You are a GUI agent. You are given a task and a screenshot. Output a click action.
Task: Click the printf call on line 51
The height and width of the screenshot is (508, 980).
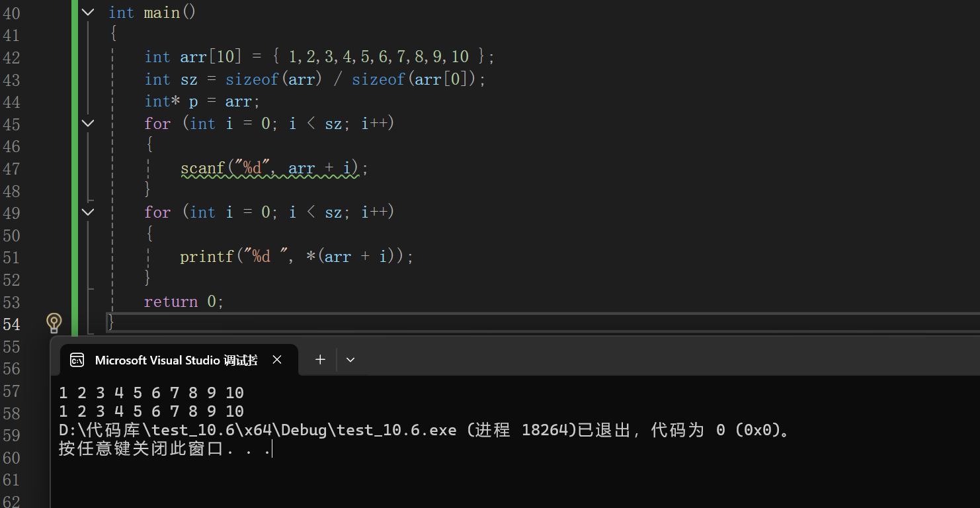[296, 257]
